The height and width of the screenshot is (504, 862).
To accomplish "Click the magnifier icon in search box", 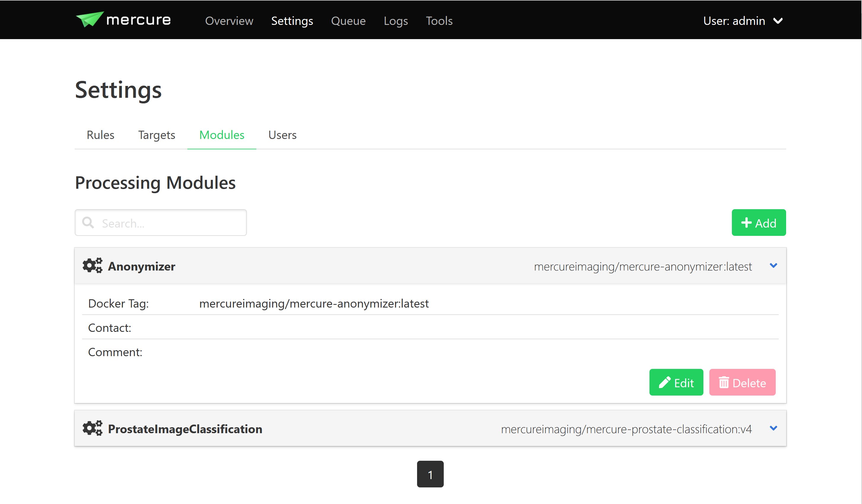I will [88, 223].
